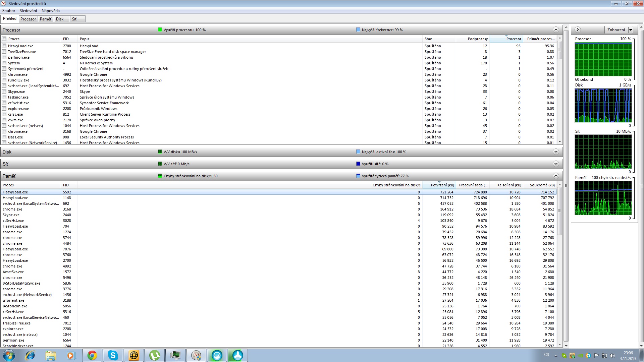Image resolution: width=644 pixels, height=362 pixels.
Task: Show hidden tray icons arrow
Action: [x=556, y=356]
